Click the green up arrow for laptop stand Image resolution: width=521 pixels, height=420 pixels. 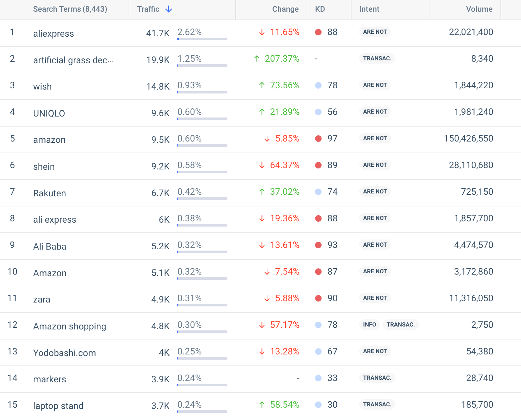(262, 405)
